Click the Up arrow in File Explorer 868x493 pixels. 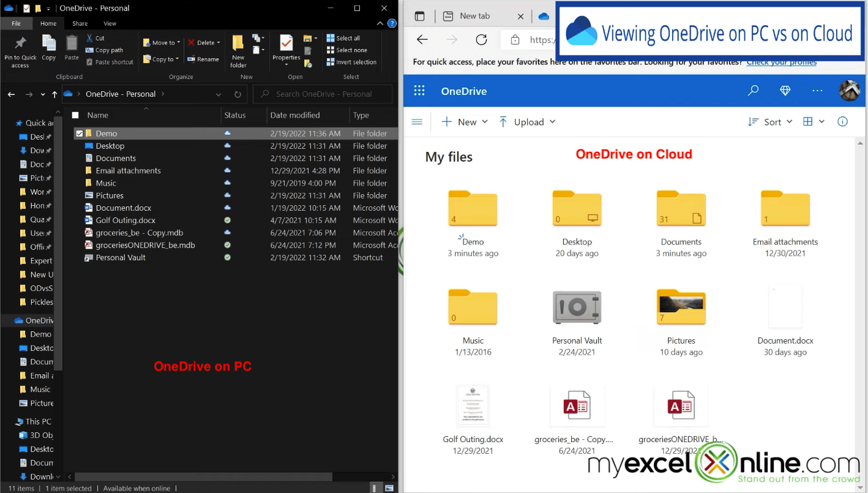tap(54, 94)
